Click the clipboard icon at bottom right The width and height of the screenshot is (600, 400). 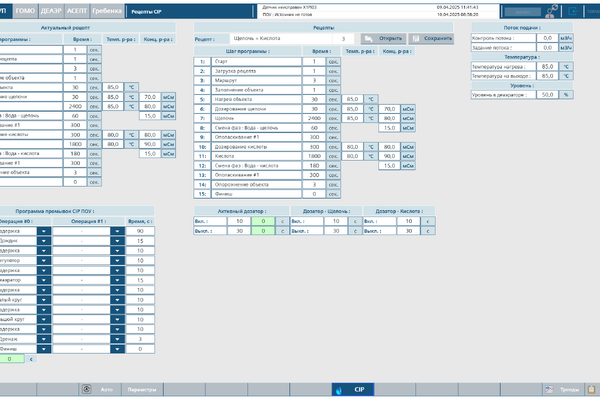tap(590, 389)
